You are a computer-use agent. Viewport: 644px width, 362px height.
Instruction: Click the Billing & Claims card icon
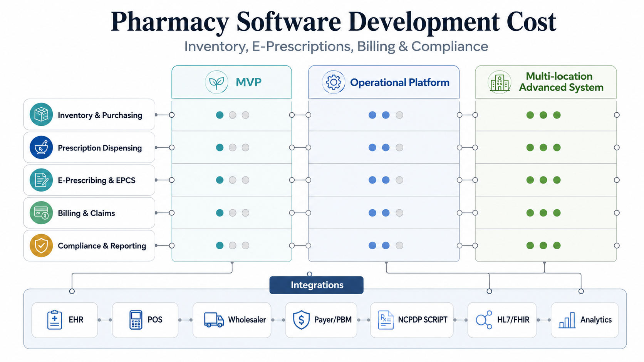click(x=41, y=213)
